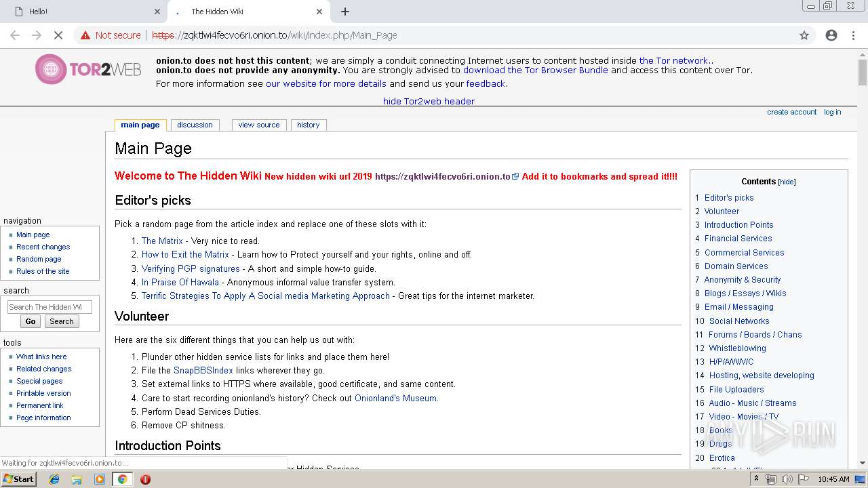The image size is (868, 488).
Task: Hide the Contents table
Action: pos(787,182)
